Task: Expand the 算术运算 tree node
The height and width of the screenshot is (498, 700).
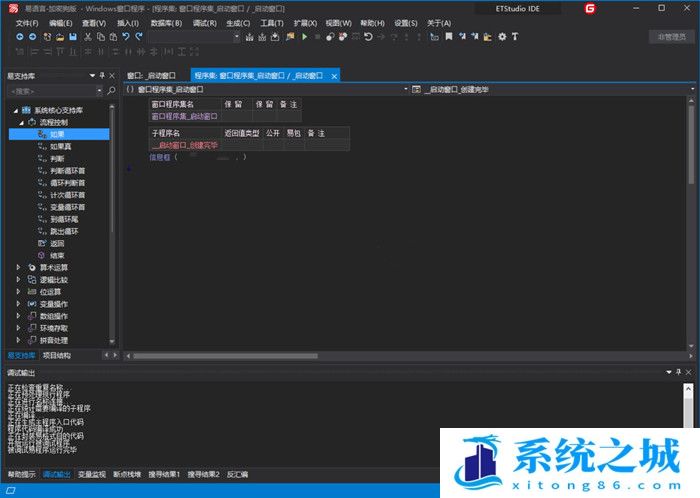Action: (18, 268)
